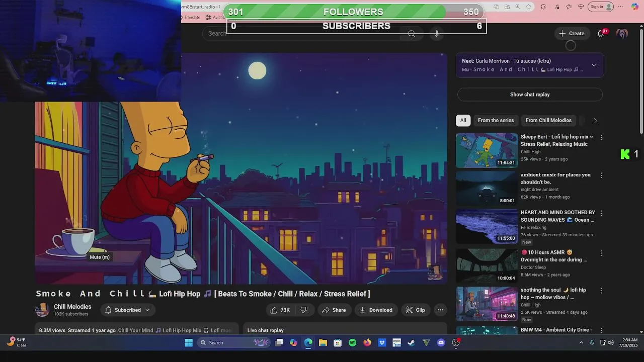The height and width of the screenshot is (362, 644).
Task: Launch Firefox from taskbar
Action: coord(367,343)
